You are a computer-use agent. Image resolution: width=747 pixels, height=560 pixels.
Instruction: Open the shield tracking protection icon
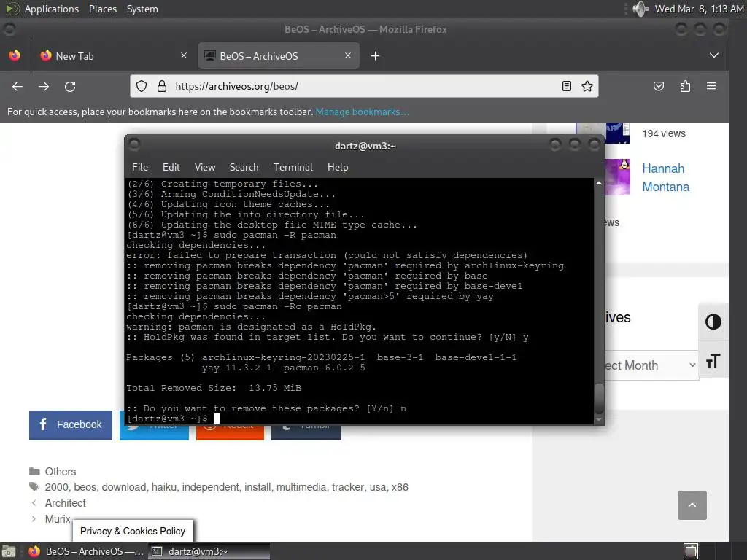click(142, 86)
